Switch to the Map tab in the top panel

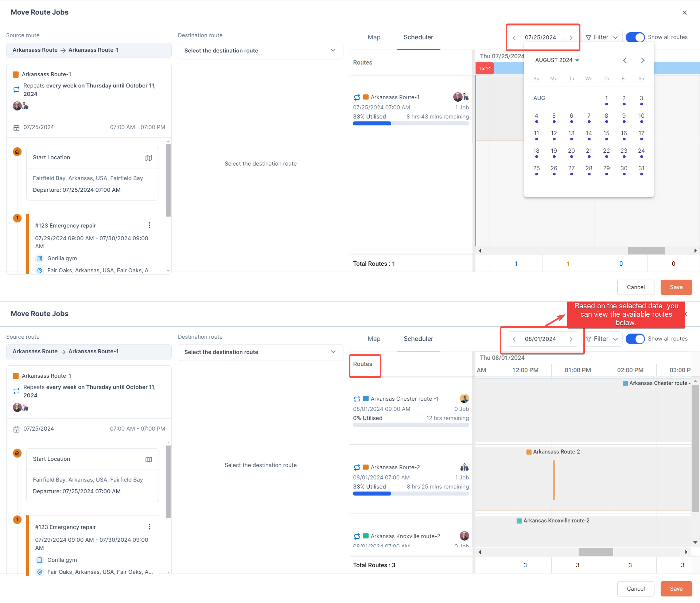tap(374, 37)
